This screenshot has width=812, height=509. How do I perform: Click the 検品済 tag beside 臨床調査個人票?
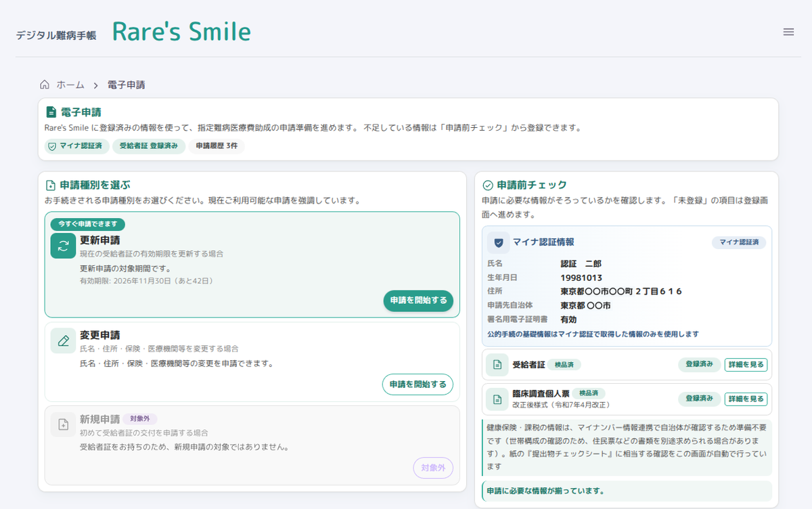point(589,393)
